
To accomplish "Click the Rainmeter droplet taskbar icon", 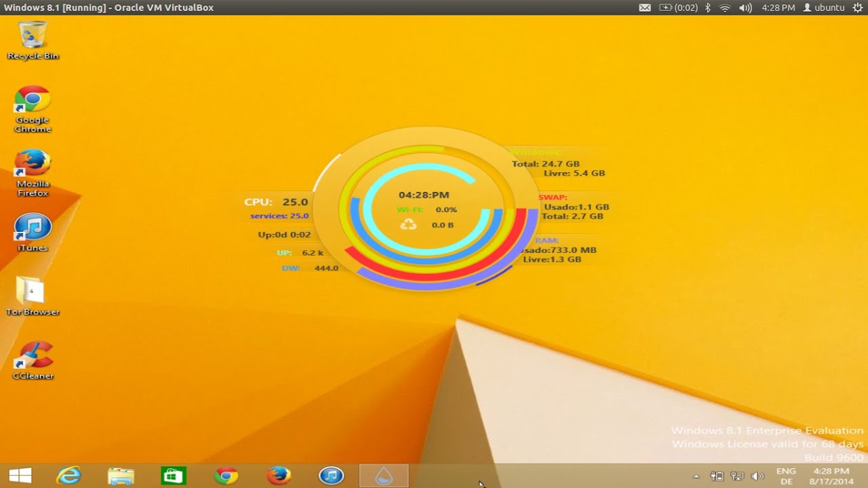I will click(384, 476).
